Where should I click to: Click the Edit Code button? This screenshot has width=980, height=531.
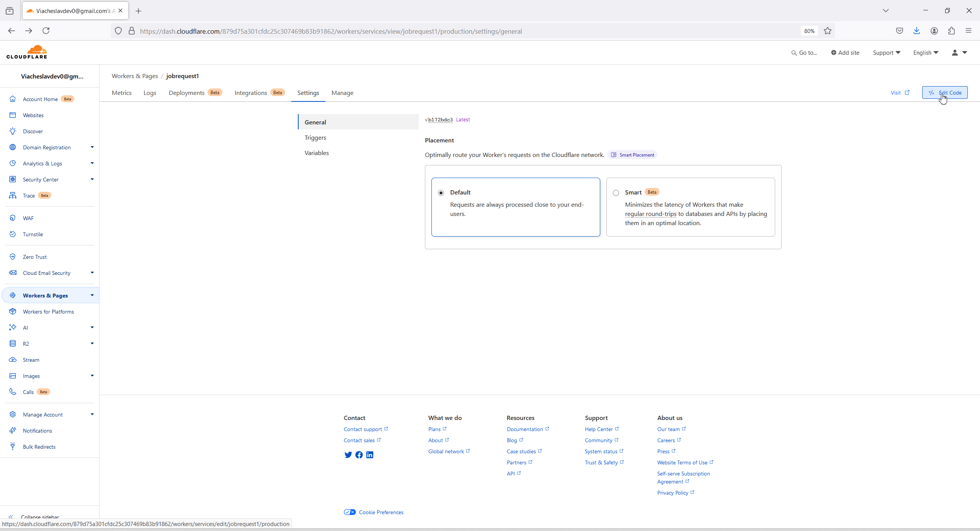(x=944, y=93)
